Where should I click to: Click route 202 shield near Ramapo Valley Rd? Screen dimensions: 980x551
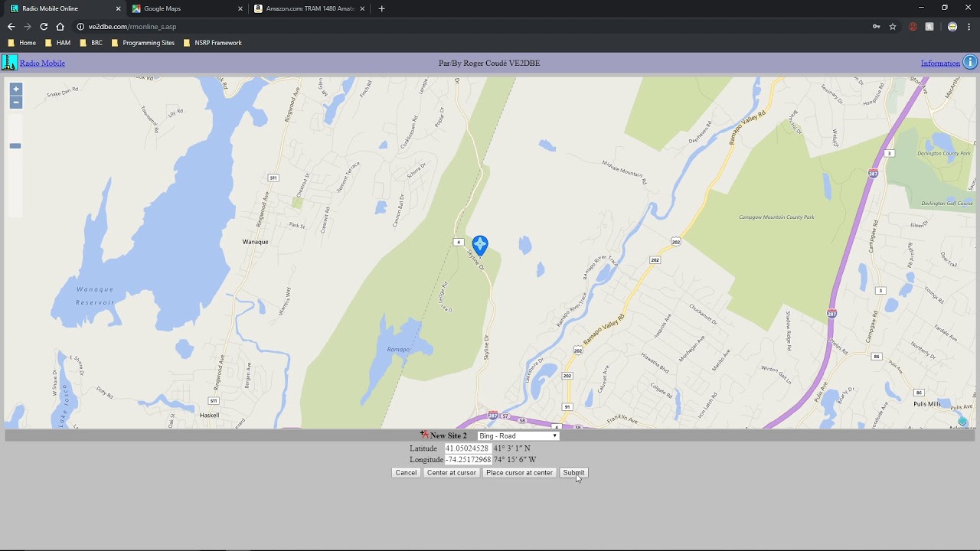click(655, 260)
